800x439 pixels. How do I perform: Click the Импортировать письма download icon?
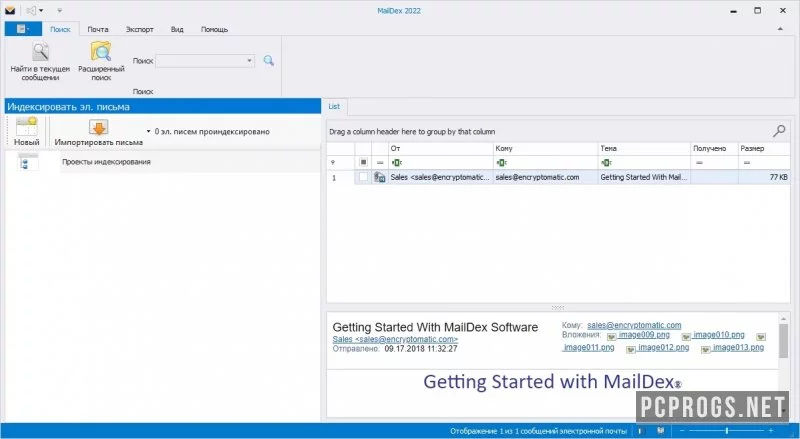98,127
